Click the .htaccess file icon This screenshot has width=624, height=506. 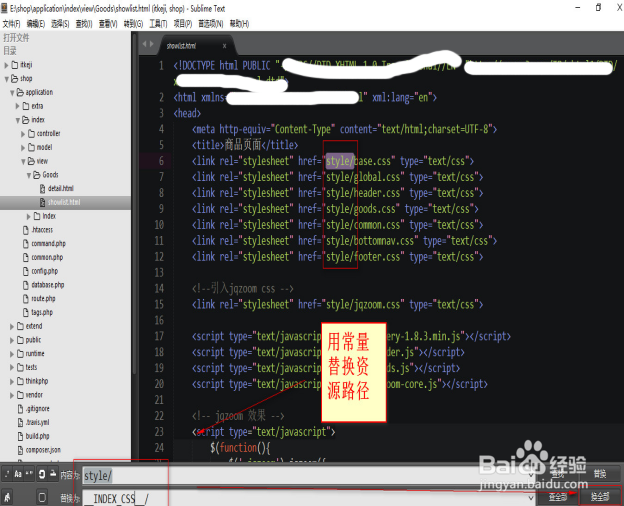(x=26, y=230)
